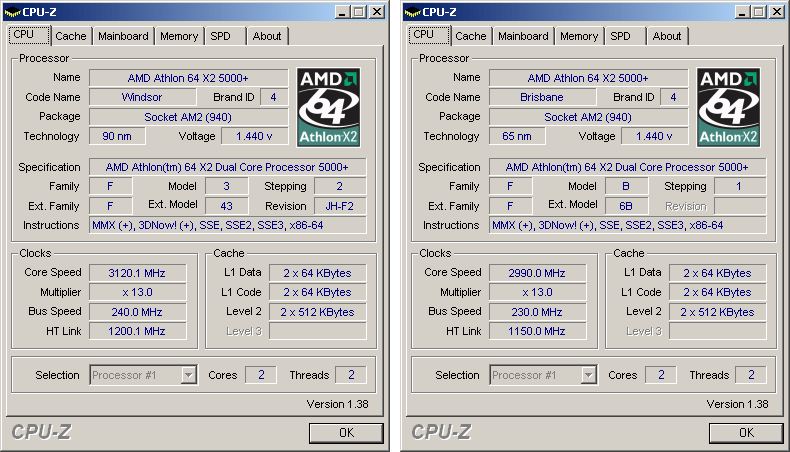790x452 pixels.
Task: Click the 1200.1 MHz HT Link value
Action: (137, 331)
